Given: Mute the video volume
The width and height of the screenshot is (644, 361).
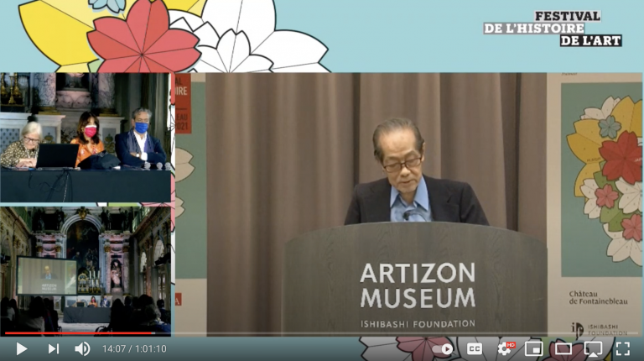Looking at the screenshot, I should tap(82, 349).
